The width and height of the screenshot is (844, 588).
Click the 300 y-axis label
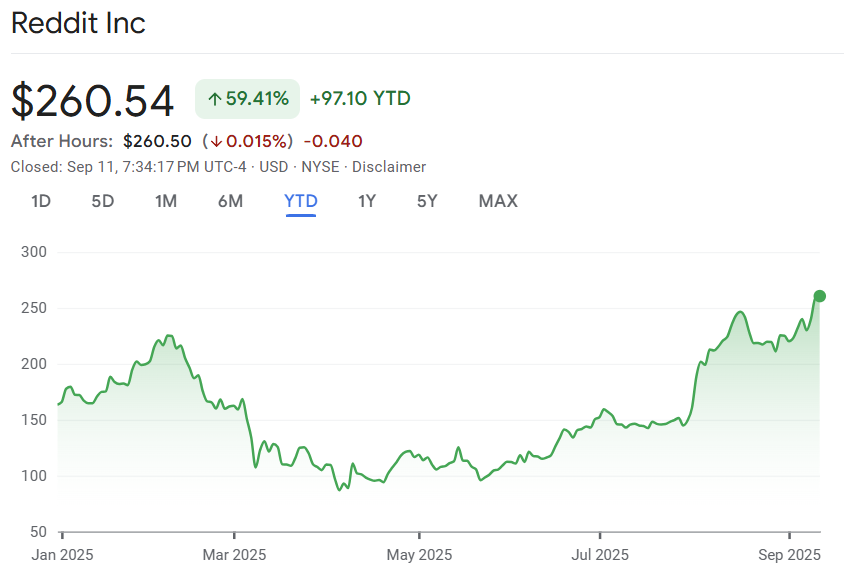[34, 252]
